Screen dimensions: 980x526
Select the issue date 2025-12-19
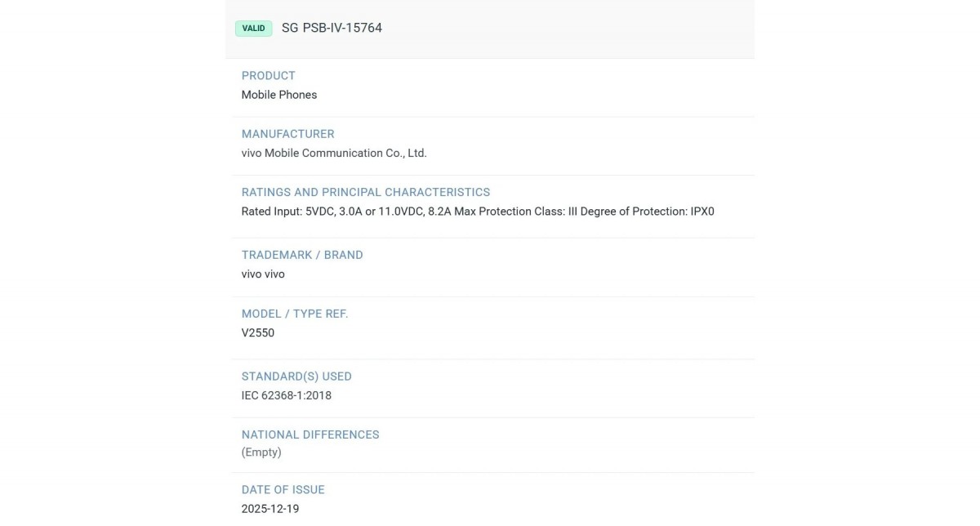[x=269, y=509]
